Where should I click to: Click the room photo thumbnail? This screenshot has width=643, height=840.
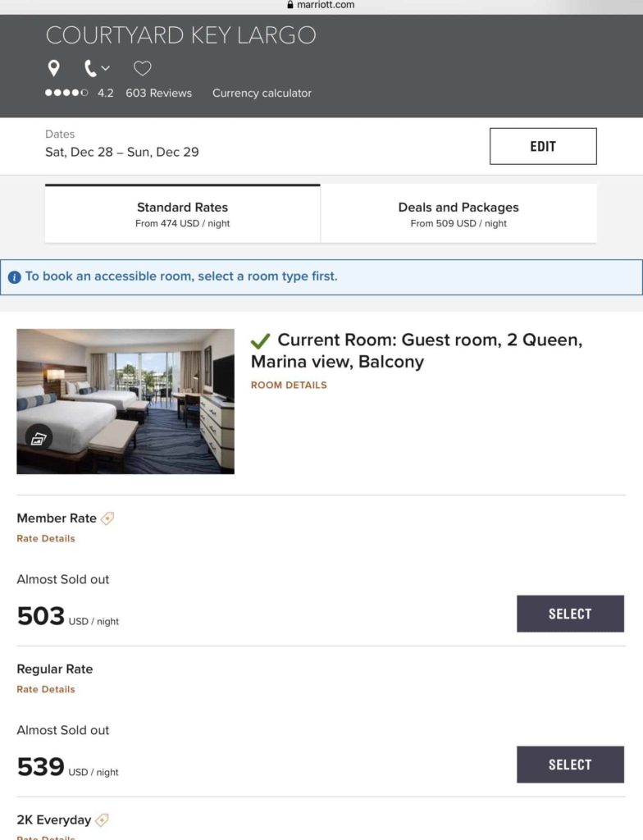coord(125,401)
